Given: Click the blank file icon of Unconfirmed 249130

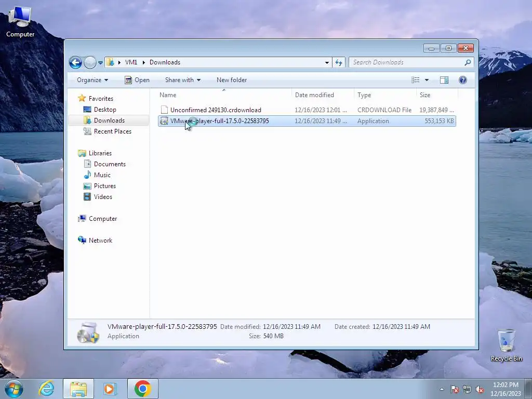Looking at the screenshot, I should click(164, 110).
